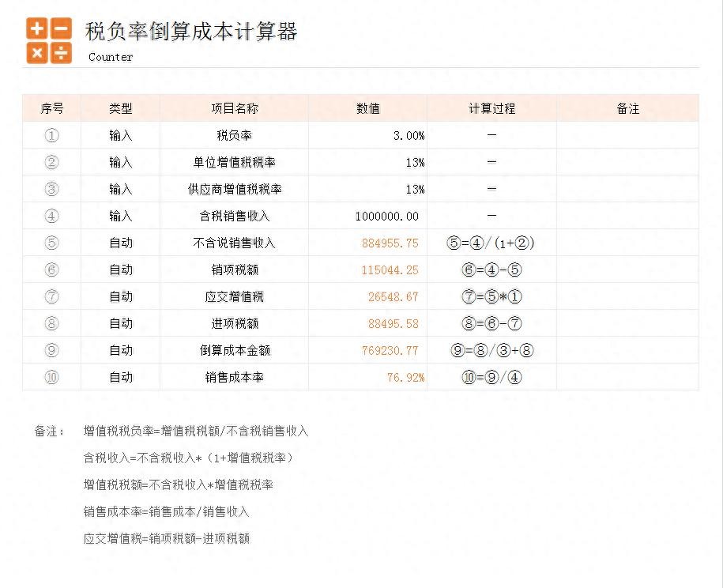Click circled number ⑤ in the 序号 column
This screenshot has width=723, height=588.
52,243
